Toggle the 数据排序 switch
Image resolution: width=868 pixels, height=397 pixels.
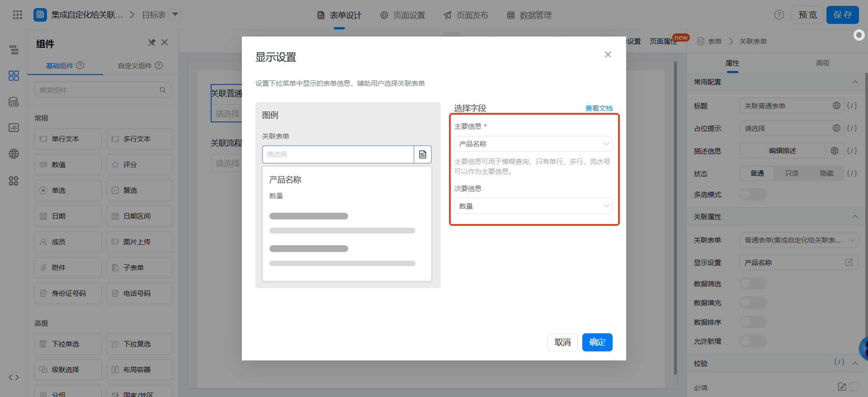tap(753, 322)
